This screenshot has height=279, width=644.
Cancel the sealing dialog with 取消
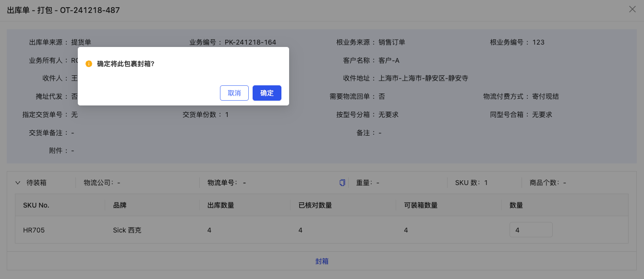[234, 93]
